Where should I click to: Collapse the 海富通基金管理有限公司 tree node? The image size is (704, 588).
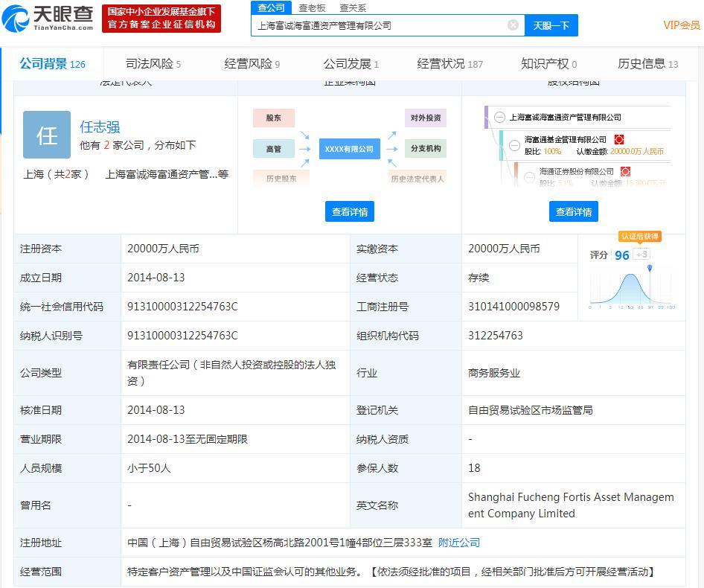(514, 145)
